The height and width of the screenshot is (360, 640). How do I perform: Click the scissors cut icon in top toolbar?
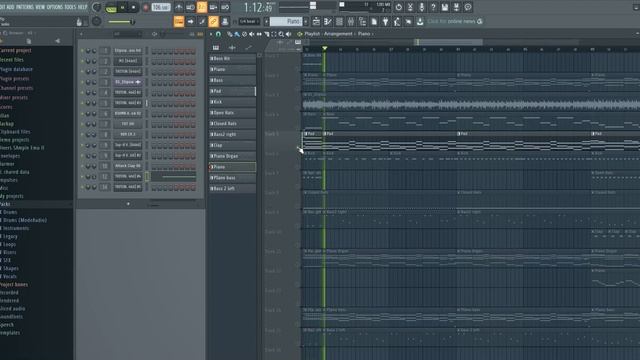pyautogui.click(x=410, y=7)
